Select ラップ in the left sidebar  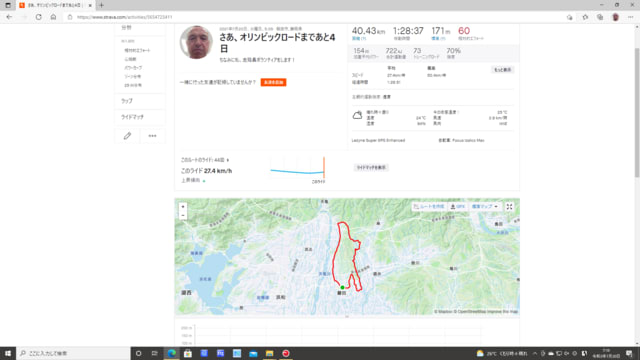click(x=127, y=101)
